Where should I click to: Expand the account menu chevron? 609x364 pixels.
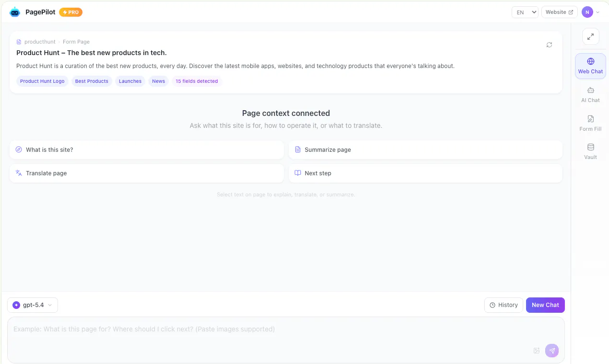coord(597,12)
